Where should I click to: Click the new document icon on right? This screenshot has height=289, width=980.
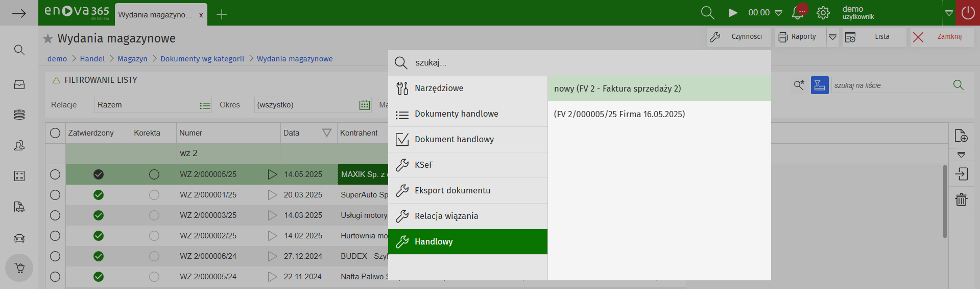(961, 136)
